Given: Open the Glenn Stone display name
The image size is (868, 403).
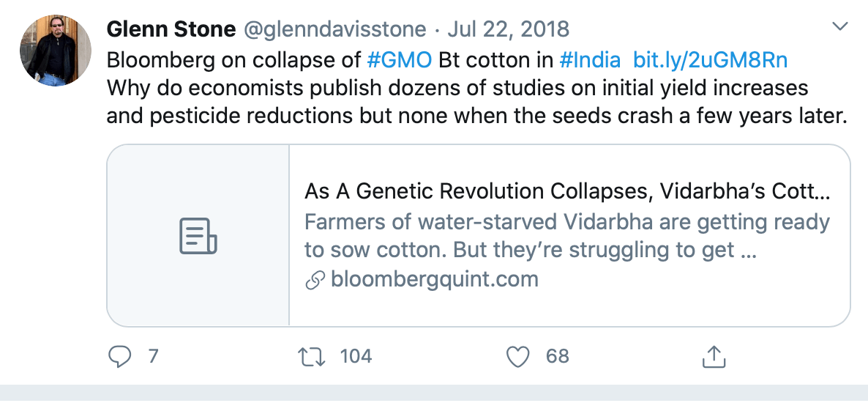Looking at the screenshot, I should [x=171, y=29].
